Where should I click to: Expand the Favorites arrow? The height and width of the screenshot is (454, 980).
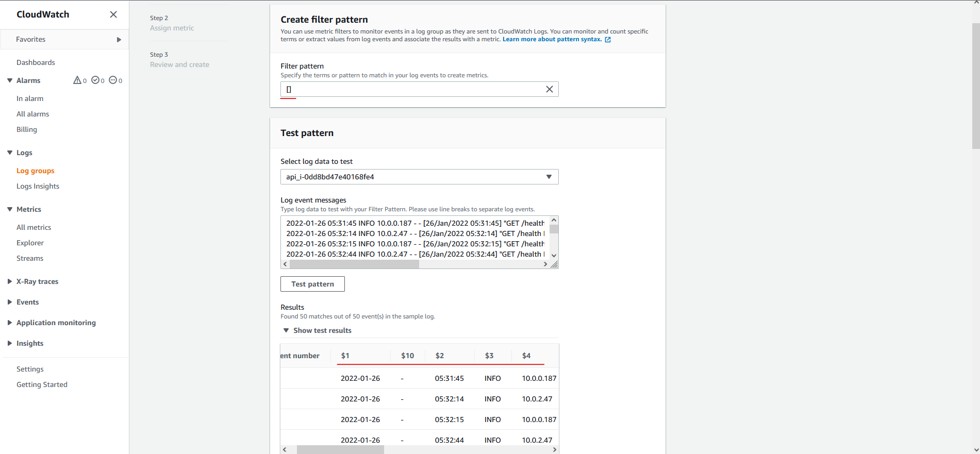[x=119, y=40]
